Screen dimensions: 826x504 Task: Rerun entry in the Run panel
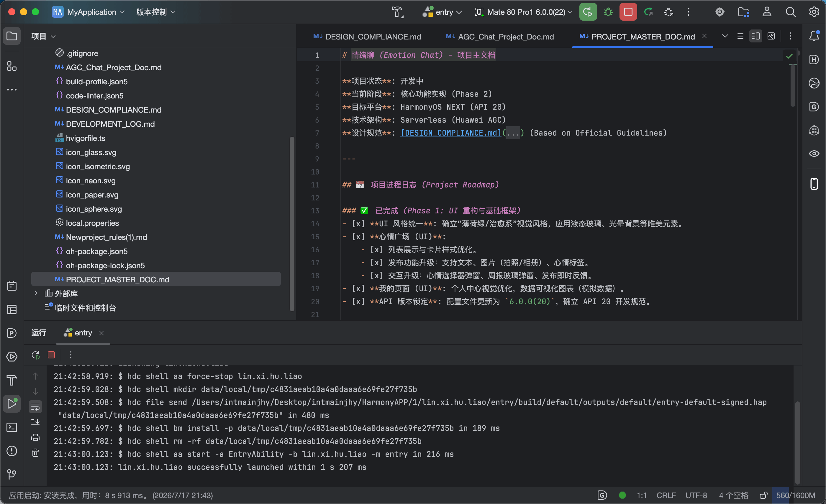coord(35,355)
